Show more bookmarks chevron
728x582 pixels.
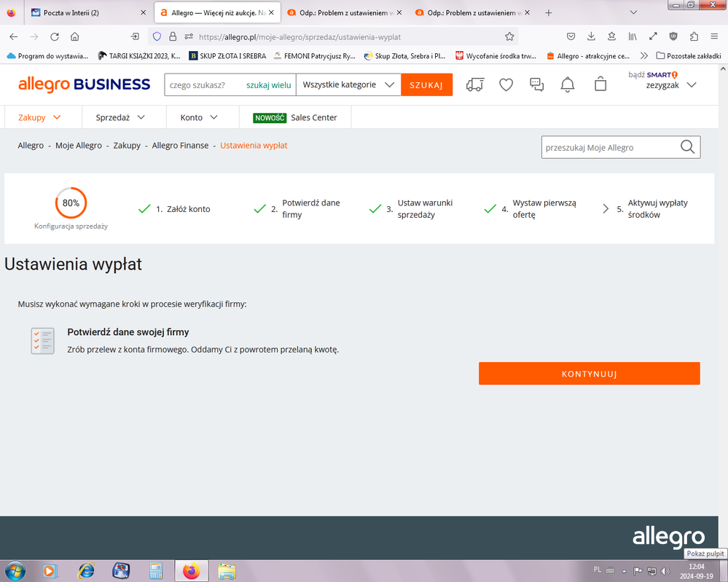point(643,55)
